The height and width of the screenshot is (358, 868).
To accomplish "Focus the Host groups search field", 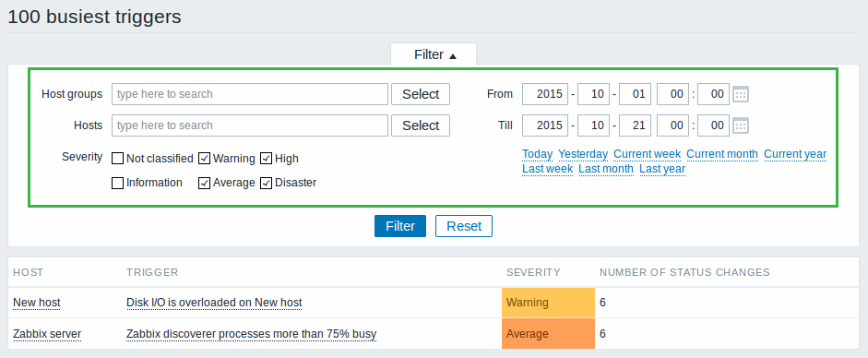I will click(x=250, y=94).
